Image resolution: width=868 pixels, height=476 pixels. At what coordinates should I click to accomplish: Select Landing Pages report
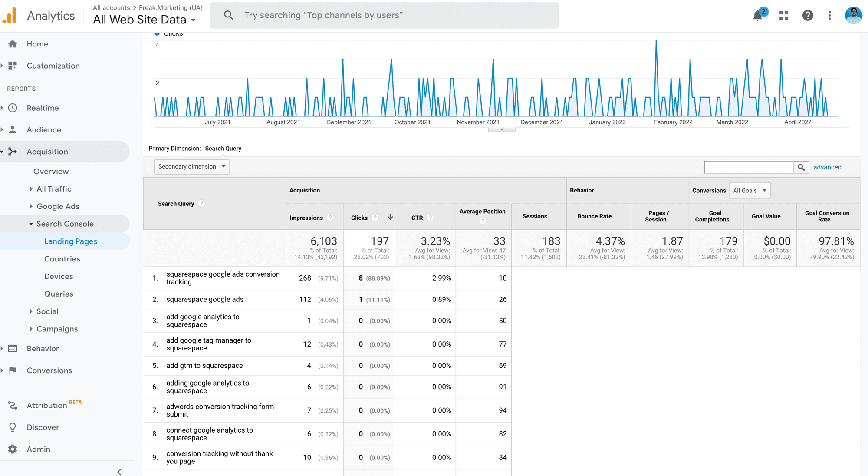[x=71, y=241]
